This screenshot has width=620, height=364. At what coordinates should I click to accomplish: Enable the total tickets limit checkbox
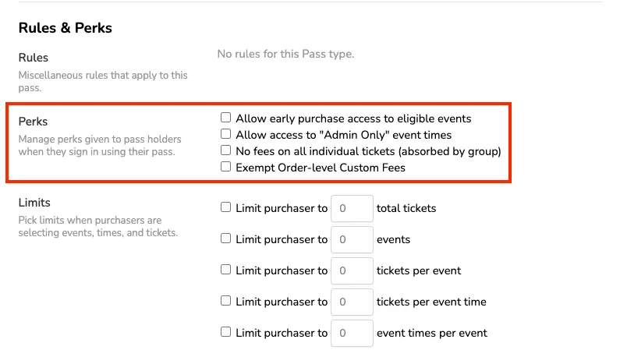[x=226, y=207]
